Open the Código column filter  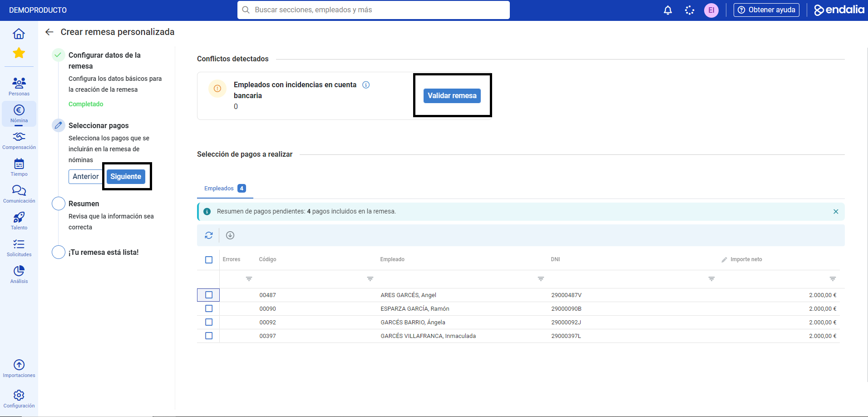click(x=370, y=279)
